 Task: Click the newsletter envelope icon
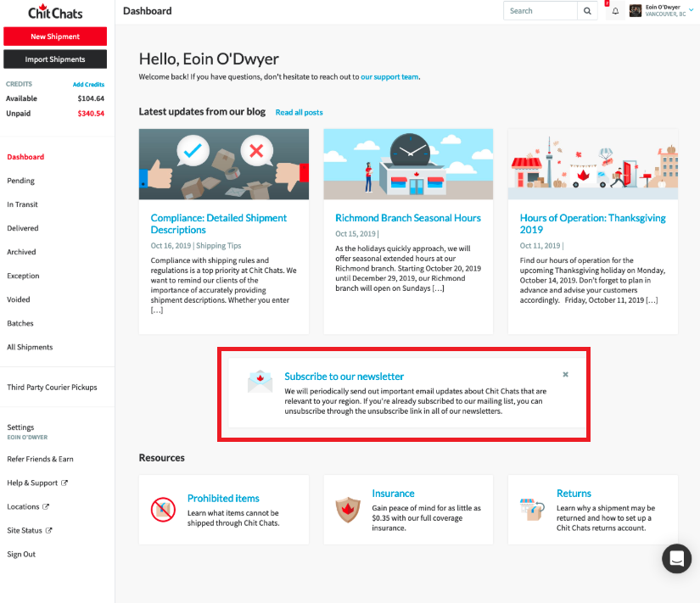pyautogui.click(x=260, y=381)
